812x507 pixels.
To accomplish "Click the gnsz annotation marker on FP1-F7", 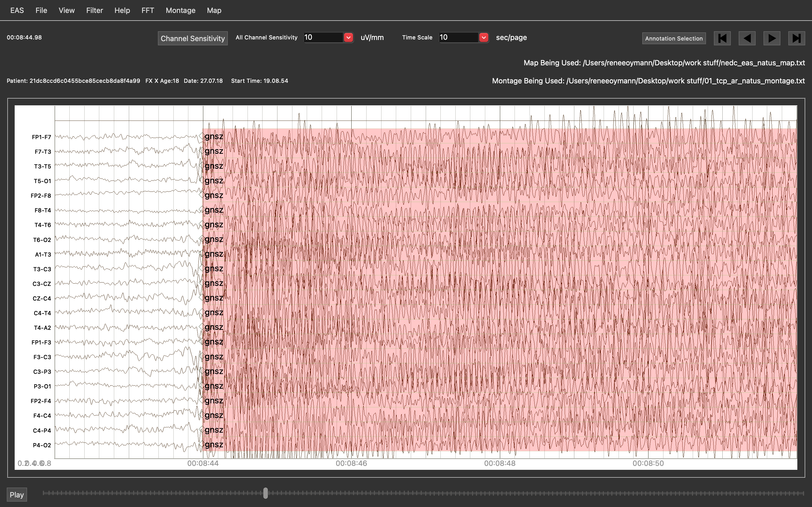I will [x=213, y=137].
